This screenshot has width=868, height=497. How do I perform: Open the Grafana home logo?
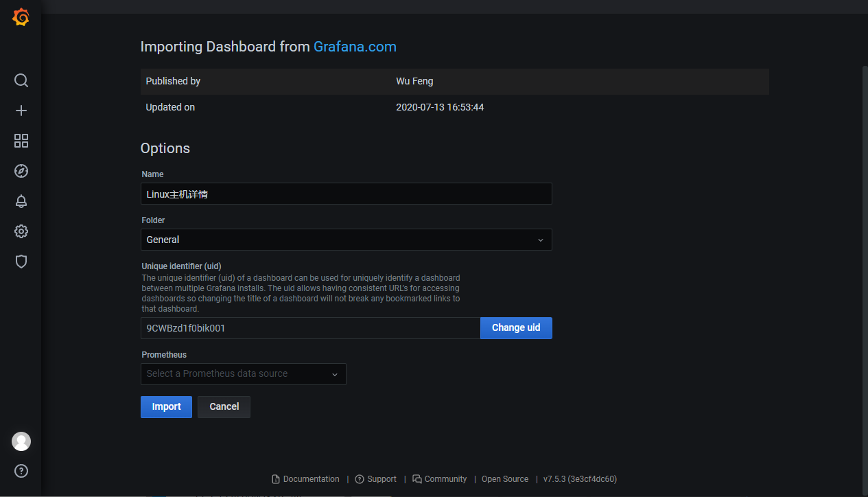21,18
